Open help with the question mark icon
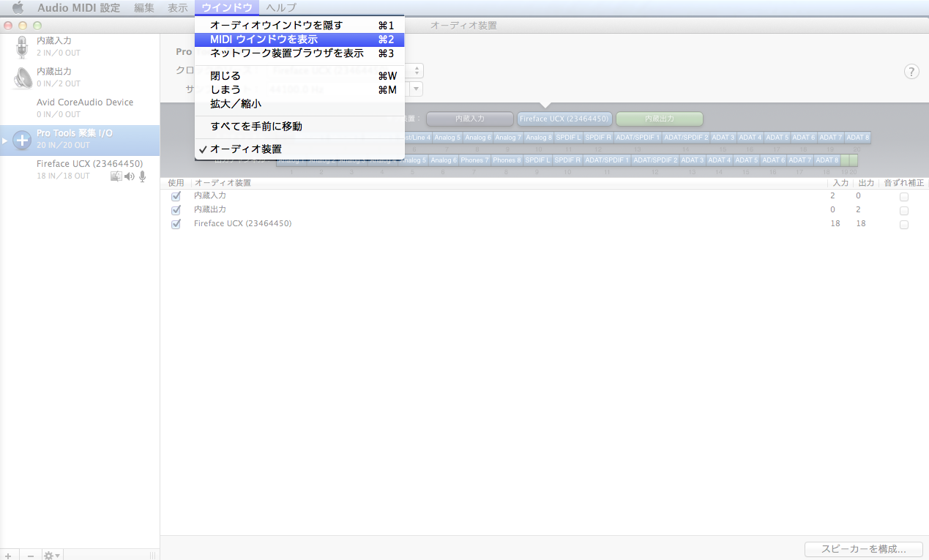 point(911,72)
